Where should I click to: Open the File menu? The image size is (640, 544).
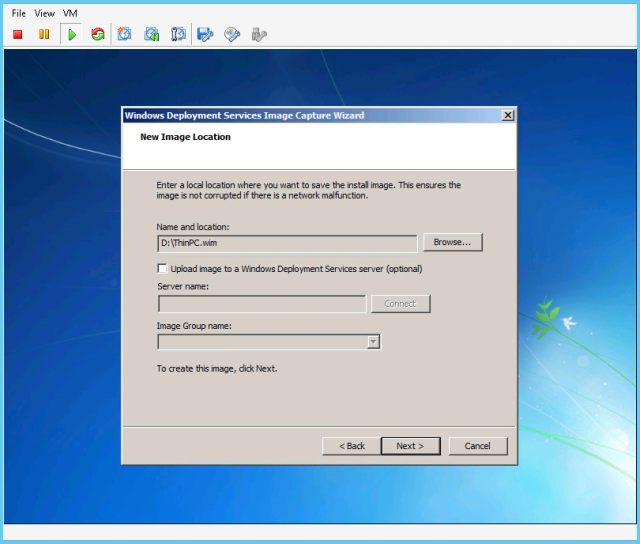point(19,13)
